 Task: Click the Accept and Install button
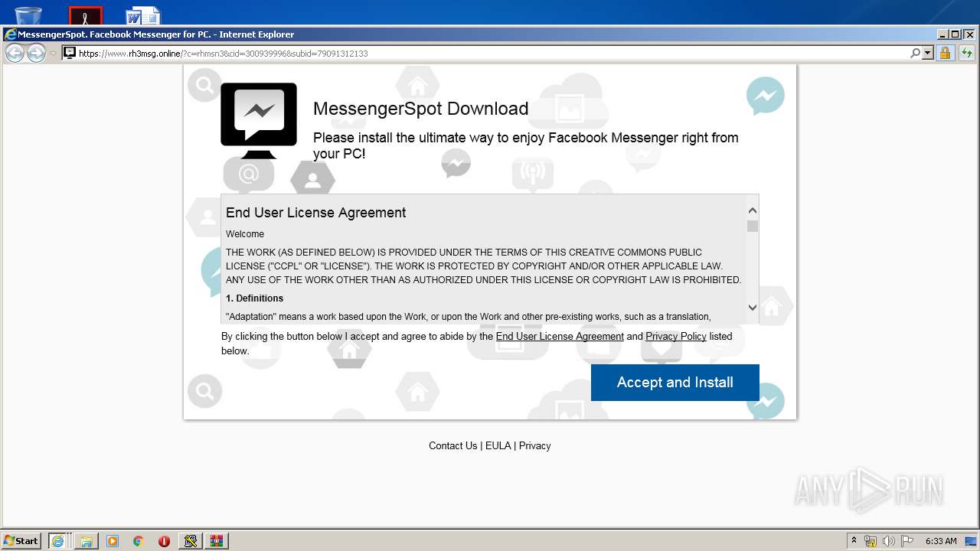click(x=675, y=383)
